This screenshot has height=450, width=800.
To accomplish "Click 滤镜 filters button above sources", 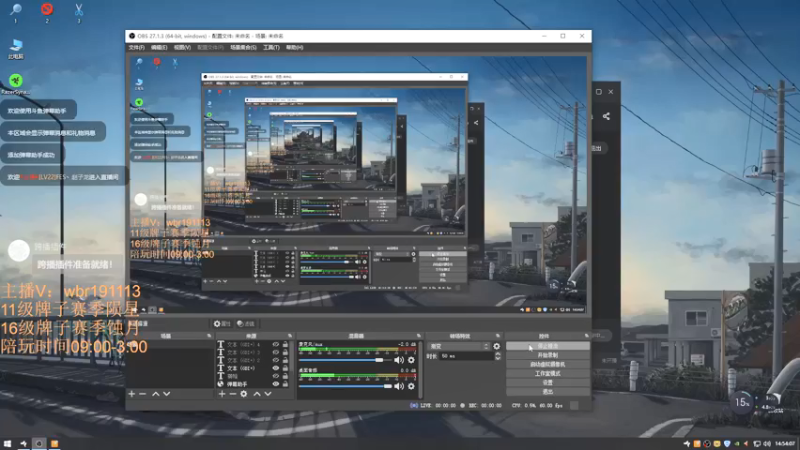I will [246, 323].
